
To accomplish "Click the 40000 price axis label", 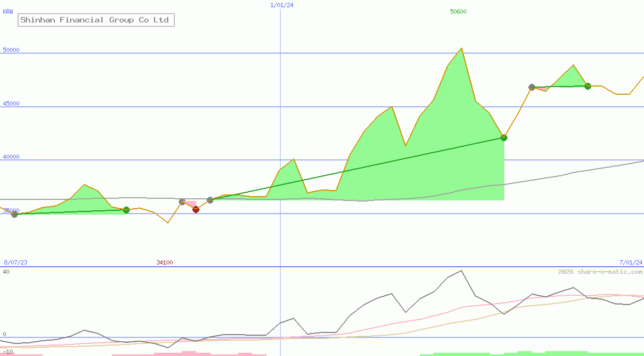I will coord(11,157).
